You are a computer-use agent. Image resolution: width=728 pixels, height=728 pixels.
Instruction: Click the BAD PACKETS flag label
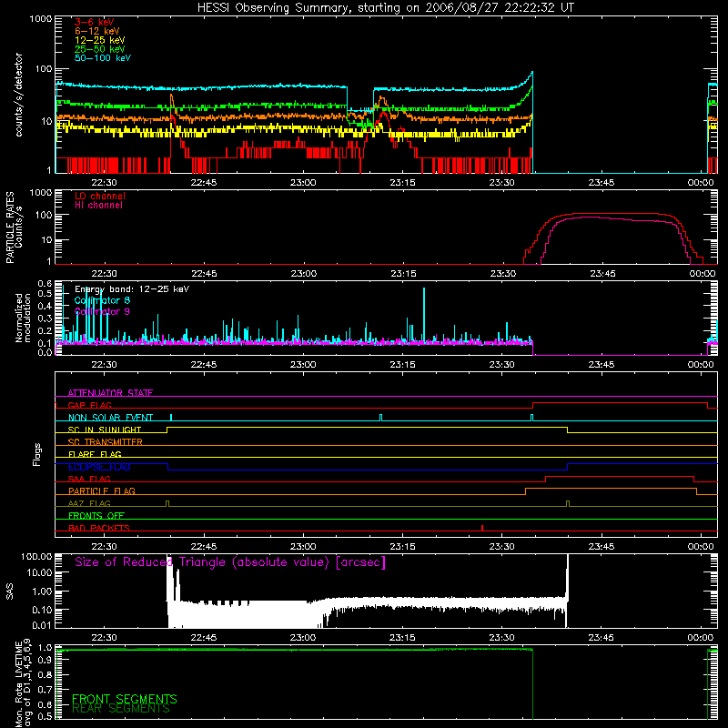(x=99, y=528)
